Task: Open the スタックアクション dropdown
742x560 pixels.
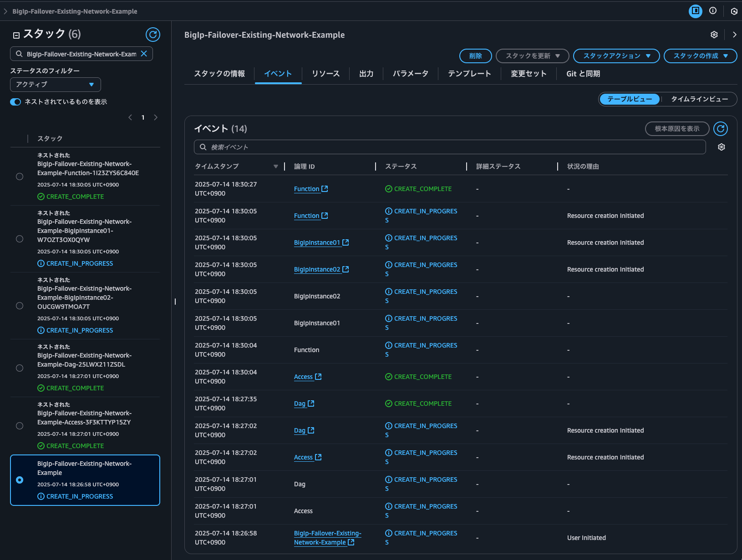Action: [616, 56]
